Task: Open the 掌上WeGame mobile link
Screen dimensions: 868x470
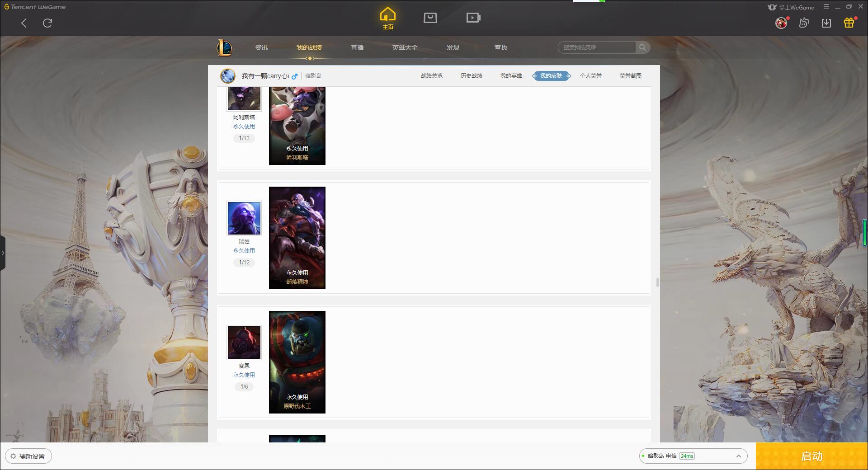Action: coord(791,7)
